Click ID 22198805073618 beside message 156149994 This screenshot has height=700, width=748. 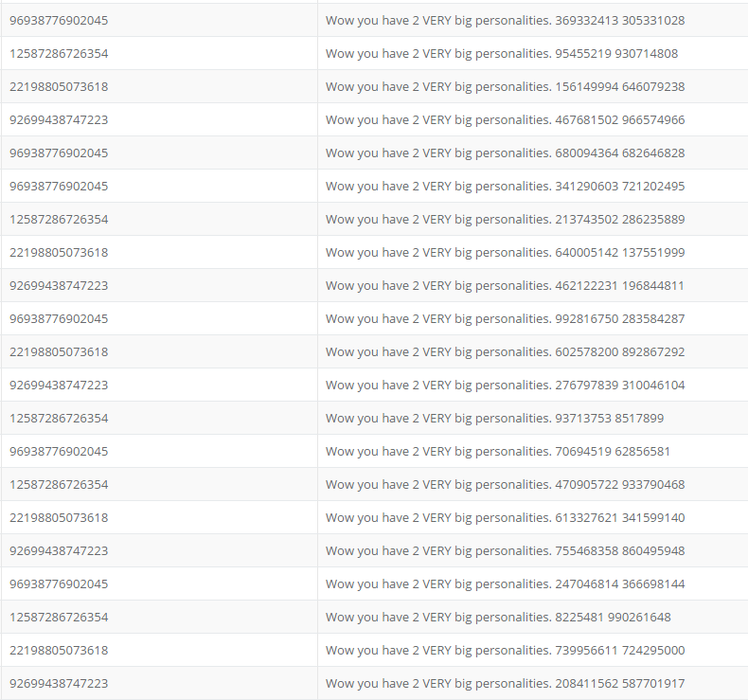pyautogui.click(x=59, y=87)
